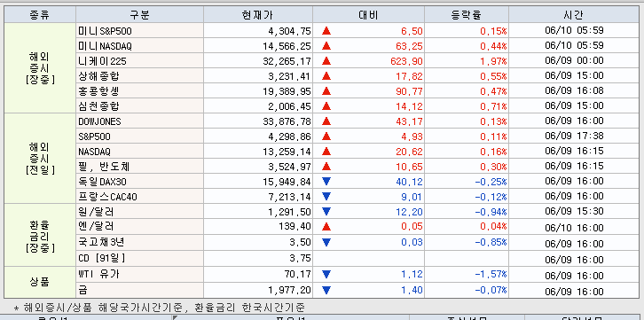Click the red up arrow for 미니S&P500
Image resolution: width=644 pixels, height=320 pixels.
point(326,31)
